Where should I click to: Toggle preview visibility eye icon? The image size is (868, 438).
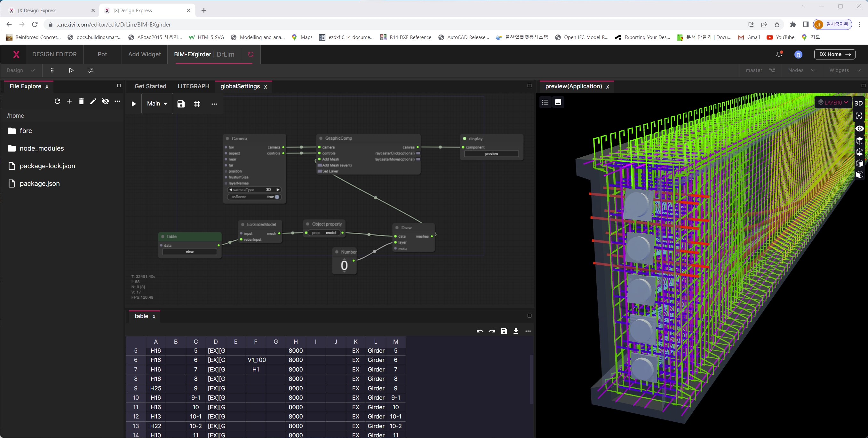(860, 129)
